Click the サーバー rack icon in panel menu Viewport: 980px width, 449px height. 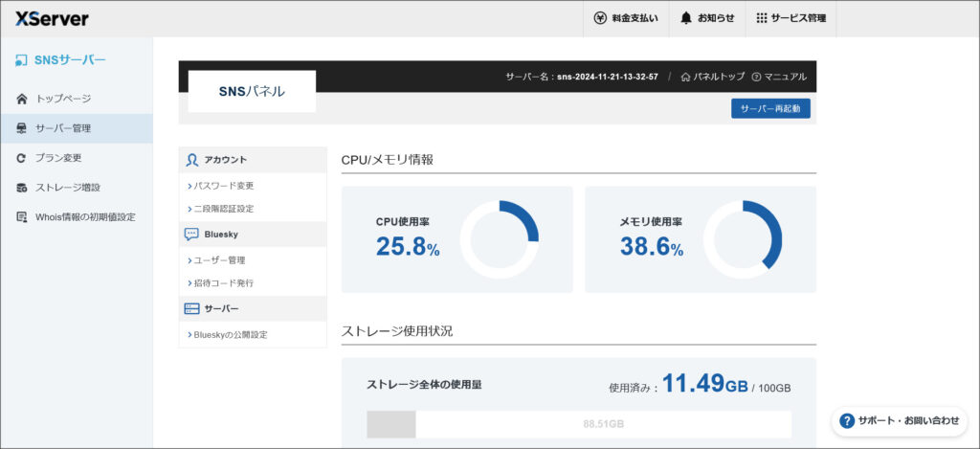tap(191, 309)
